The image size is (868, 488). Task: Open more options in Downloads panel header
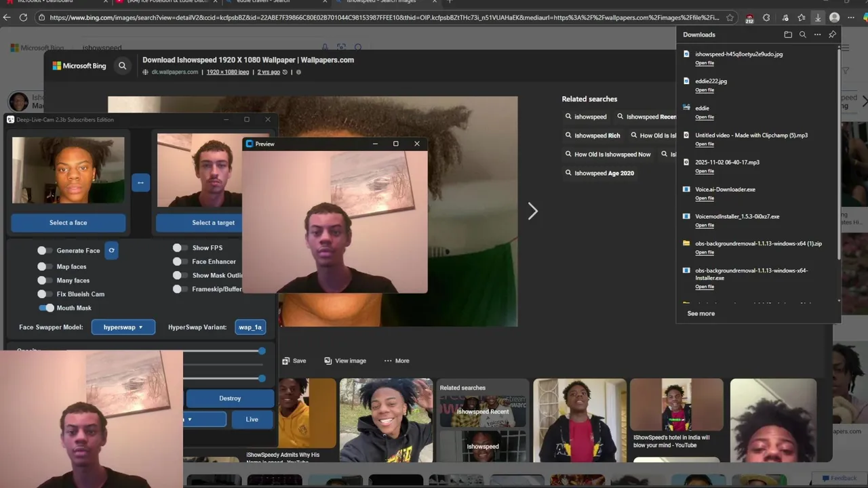tap(817, 35)
